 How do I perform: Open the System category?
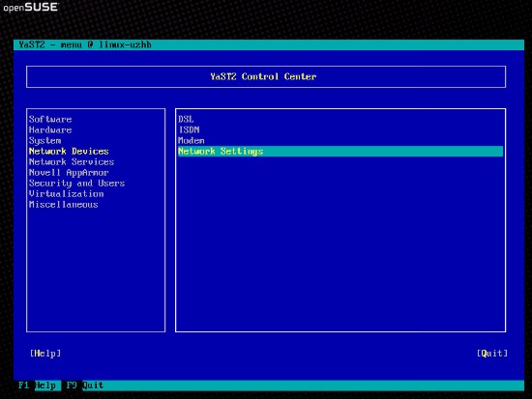44,141
